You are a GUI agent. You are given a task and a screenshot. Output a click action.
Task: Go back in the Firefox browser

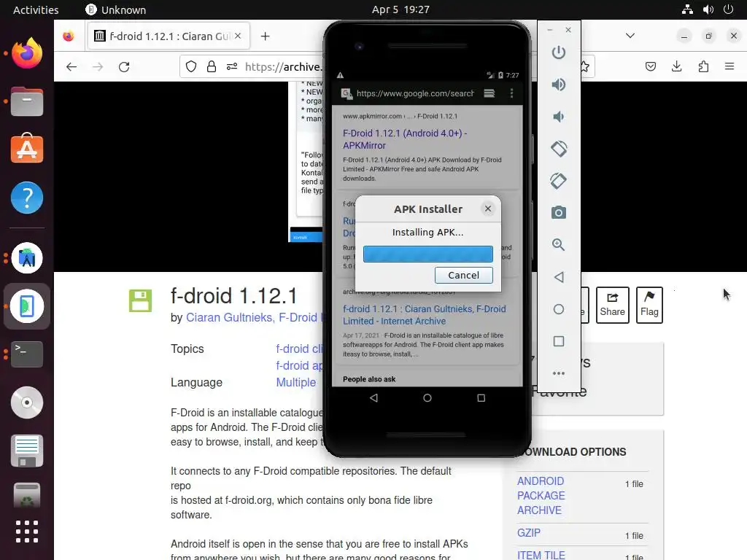71,66
